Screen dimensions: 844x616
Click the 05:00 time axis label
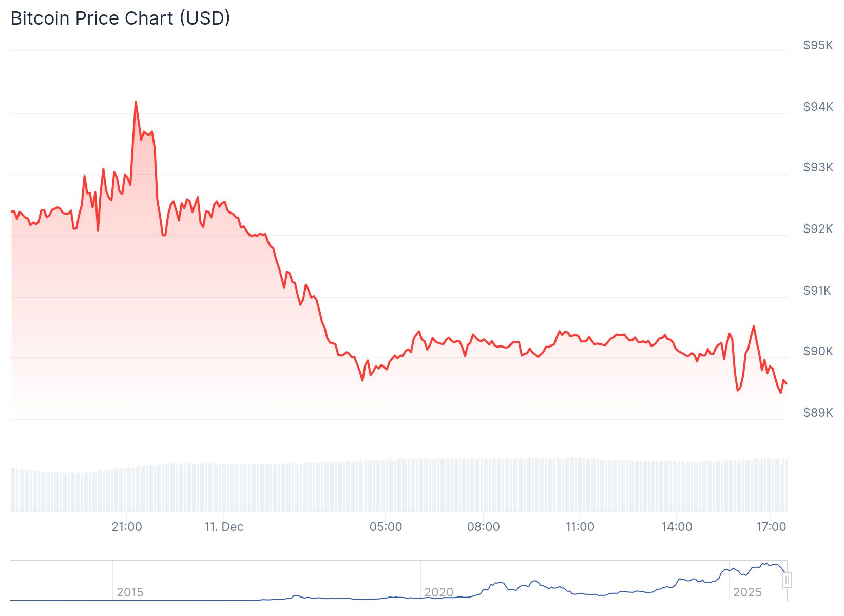(386, 527)
